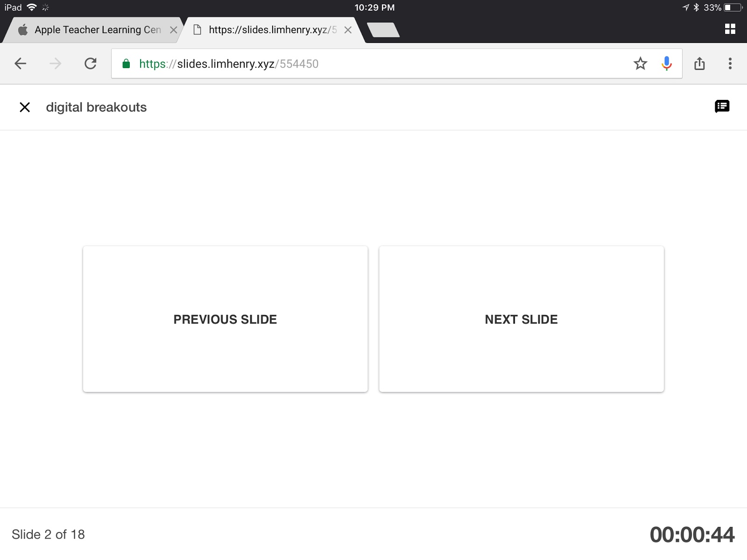The height and width of the screenshot is (560, 747).
Task: Navigate back with the back arrow
Action: click(x=21, y=63)
